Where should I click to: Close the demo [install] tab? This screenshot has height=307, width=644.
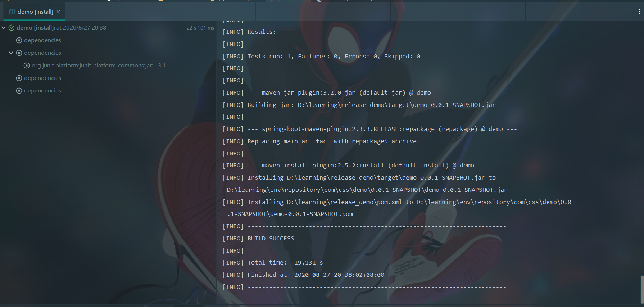point(58,12)
